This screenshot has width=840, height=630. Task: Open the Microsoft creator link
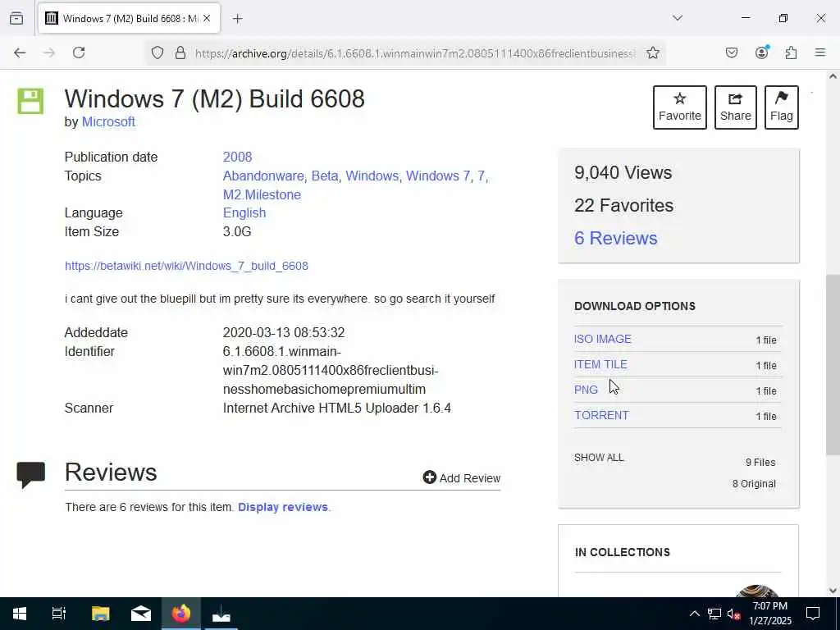pos(108,122)
